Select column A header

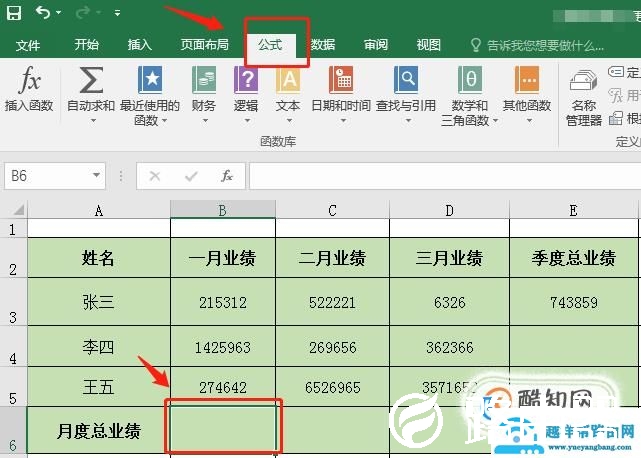pyautogui.click(x=99, y=210)
